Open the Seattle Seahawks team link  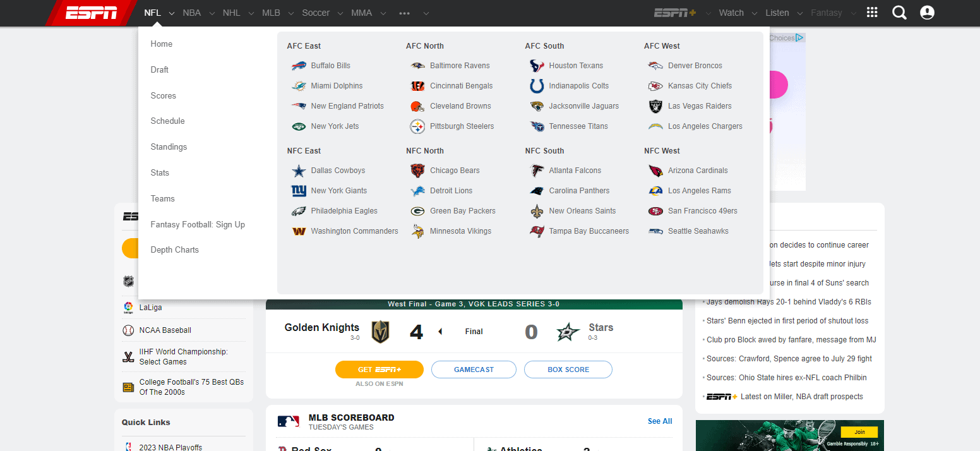(698, 231)
